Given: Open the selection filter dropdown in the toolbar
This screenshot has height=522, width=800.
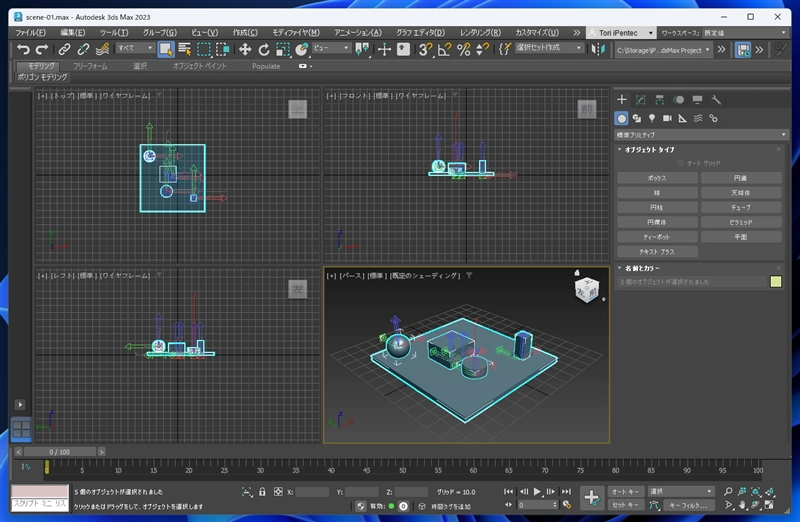Looking at the screenshot, I should click(x=135, y=48).
